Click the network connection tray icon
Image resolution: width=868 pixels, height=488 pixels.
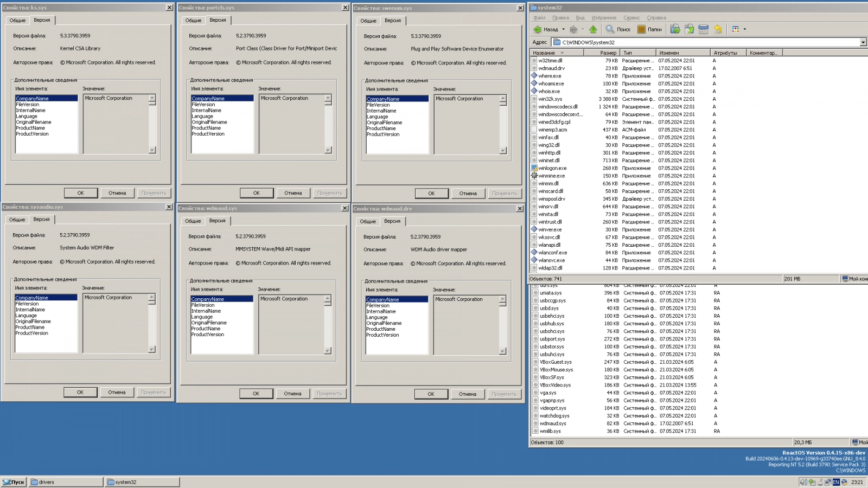pyautogui.click(x=828, y=482)
